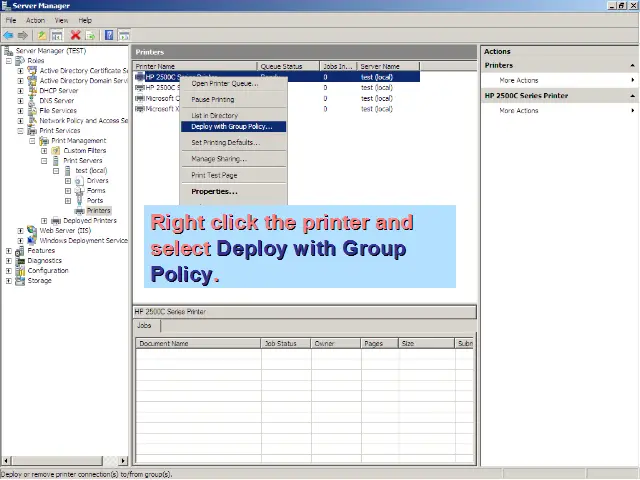The width and height of the screenshot is (640, 480).
Task: Sort by Server Name column header
Action: pos(388,66)
